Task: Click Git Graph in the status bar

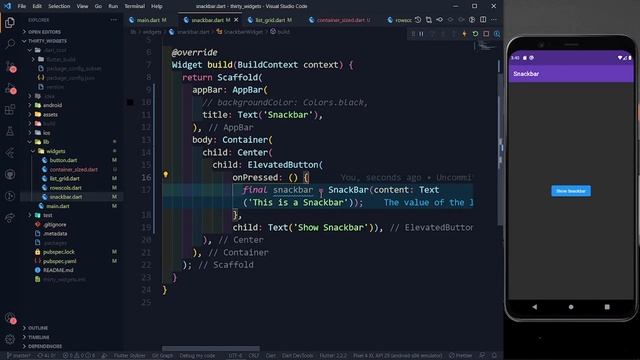Action: pyautogui.click(x=162, y=356)
